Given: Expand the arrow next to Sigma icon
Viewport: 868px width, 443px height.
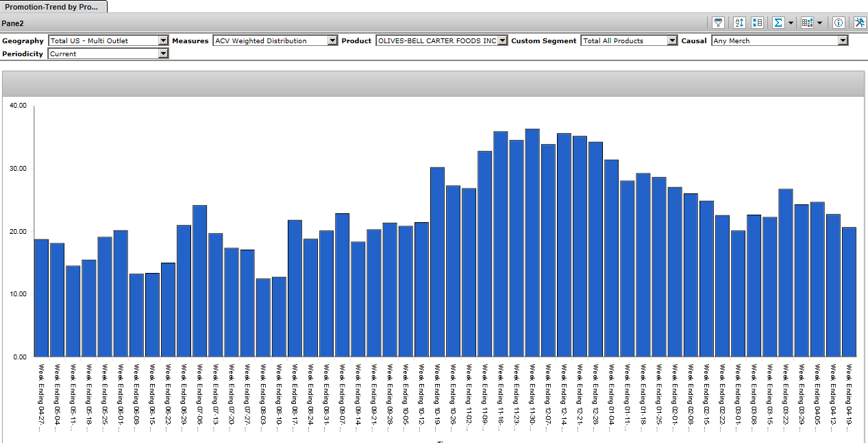Looking at the screenshot, I should [x=791, y=23].
